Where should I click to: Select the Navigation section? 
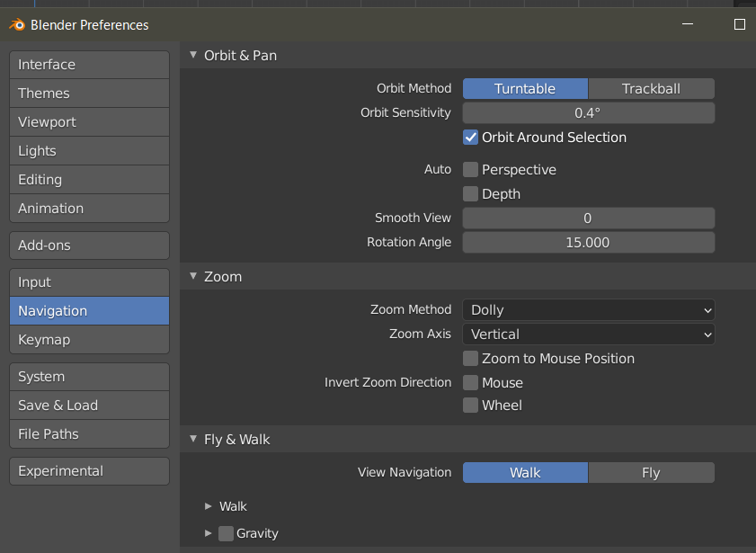pyautogui.click(x=89, y=311)
